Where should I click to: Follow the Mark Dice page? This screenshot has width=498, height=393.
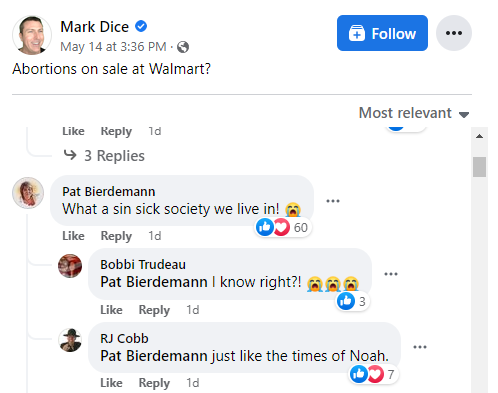tap(382, 33)
